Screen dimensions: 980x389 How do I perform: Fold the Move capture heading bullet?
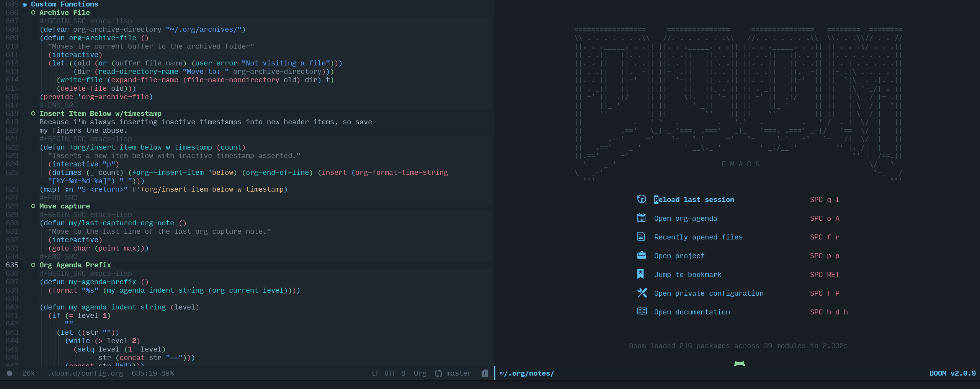pos(33,206)
